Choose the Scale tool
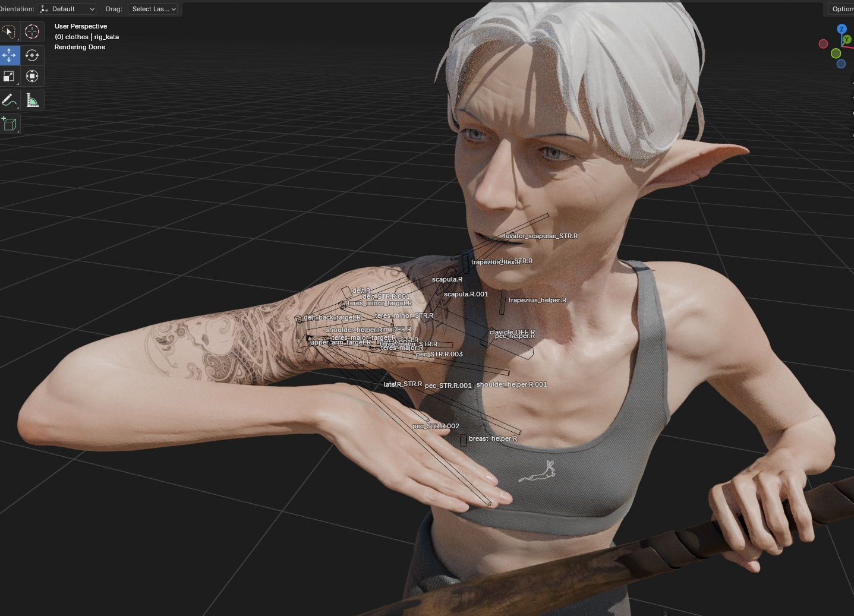The width and height of the screenshot is (854, 616). click(x=9, y=76)
